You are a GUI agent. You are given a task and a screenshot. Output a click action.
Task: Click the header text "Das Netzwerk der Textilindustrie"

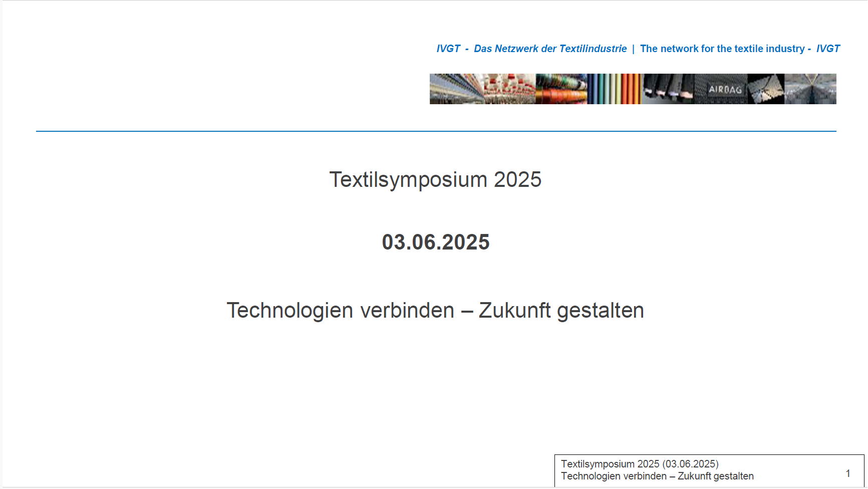point(550,49)
